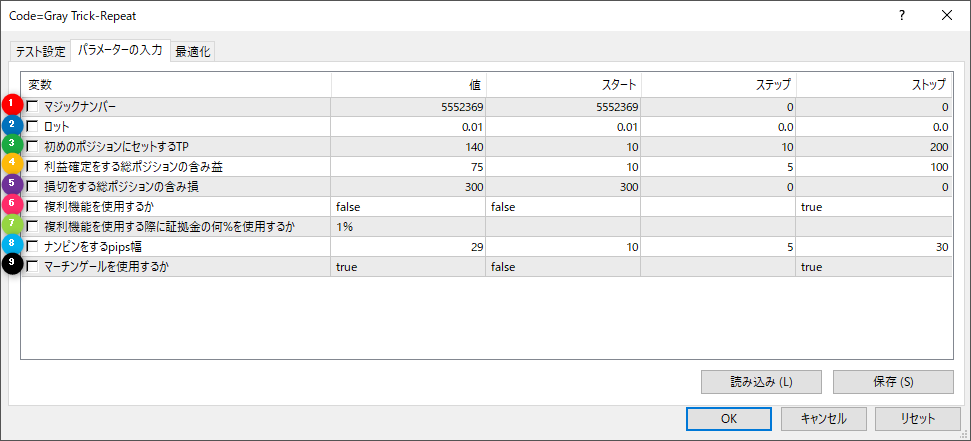This screenshot has width=971, height=441.
Task: Check the マーチンゲールを使用するか checkbox
Action: pyautogui.click(x=33, y=267)
